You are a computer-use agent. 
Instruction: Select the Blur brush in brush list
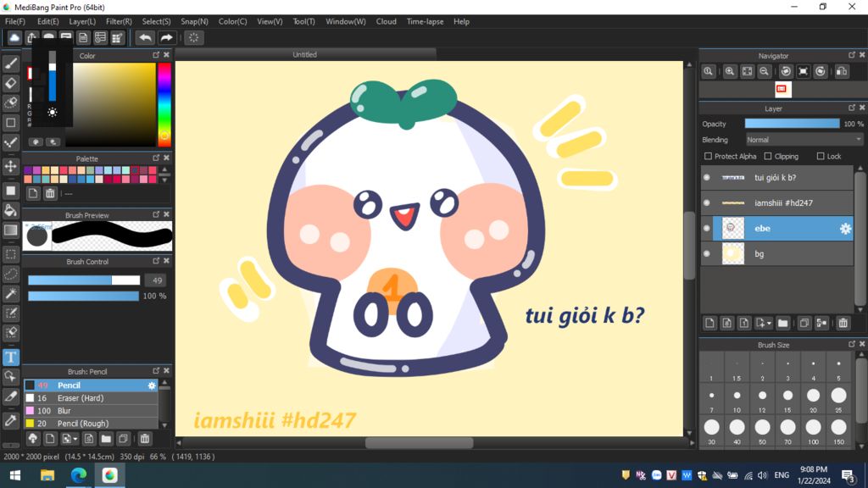(x=64, y=411)
